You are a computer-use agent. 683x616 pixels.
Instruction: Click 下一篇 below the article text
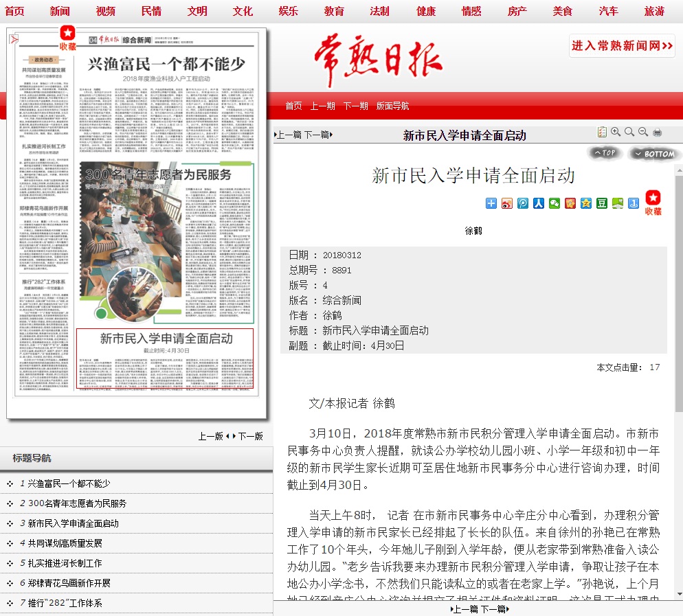pyautogui.click(x=495, y=609)
